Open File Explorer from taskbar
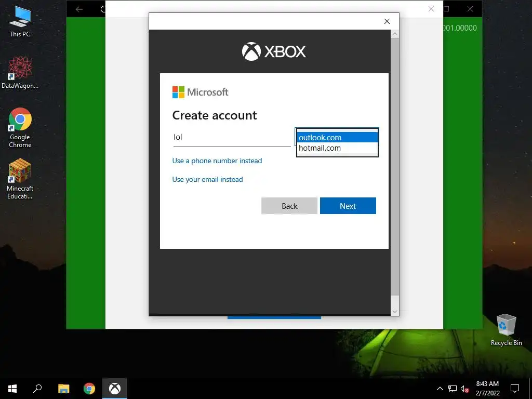This screenshot has height=399, width=532. click(x=63, y=389)
